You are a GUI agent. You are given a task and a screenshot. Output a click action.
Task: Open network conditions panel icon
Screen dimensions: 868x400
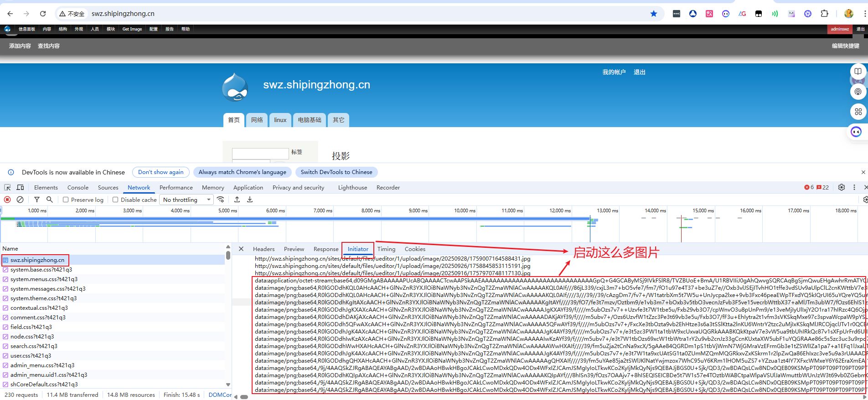221,200
